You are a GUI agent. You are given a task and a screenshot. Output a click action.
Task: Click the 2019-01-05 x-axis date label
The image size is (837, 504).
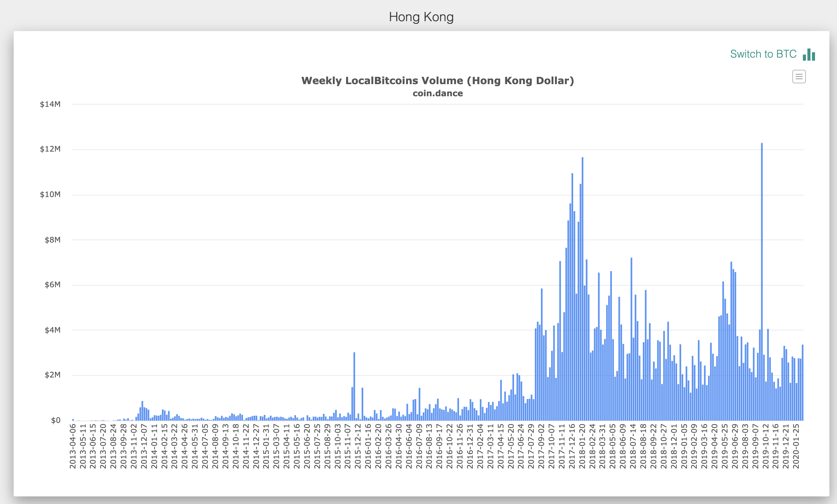point(684,446)
